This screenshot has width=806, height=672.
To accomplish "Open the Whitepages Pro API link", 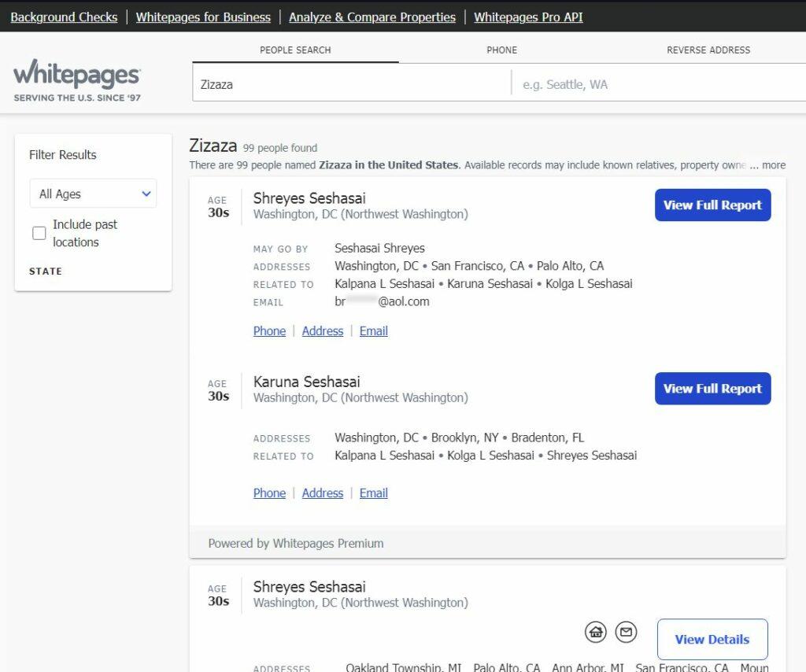I will coord(528,17).
